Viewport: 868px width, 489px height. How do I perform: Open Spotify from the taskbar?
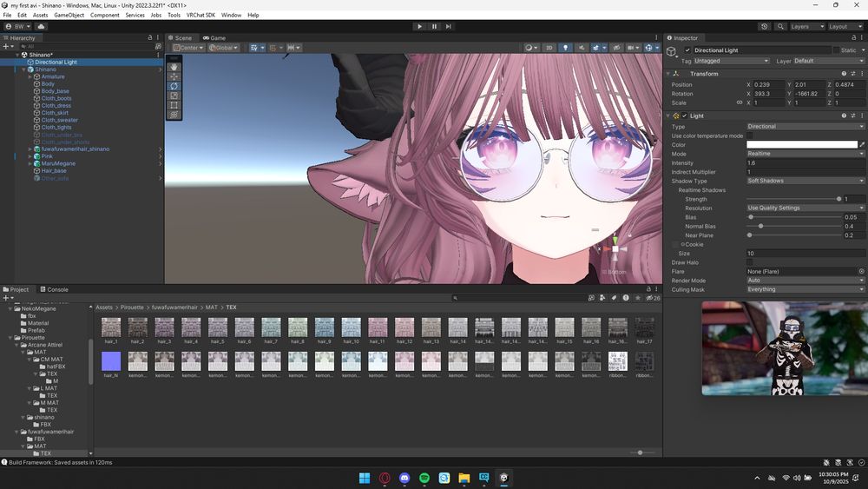tap(424, 478)
